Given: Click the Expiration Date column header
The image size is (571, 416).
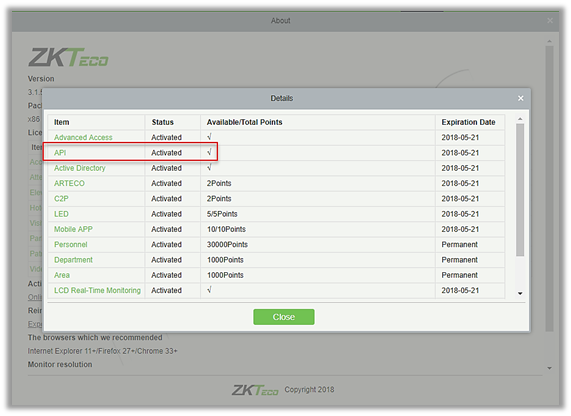Looking at the screenshot, I should click(469, 122).
